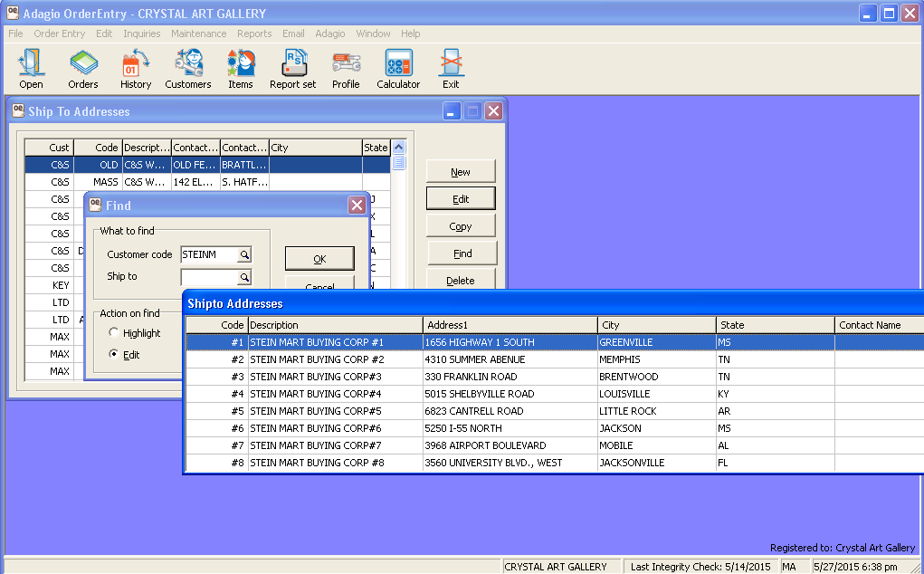The width and height of the screenshot is (924, 574).
Task: Open the Ship to finder lookup
Action: click(x=243, y=277)
